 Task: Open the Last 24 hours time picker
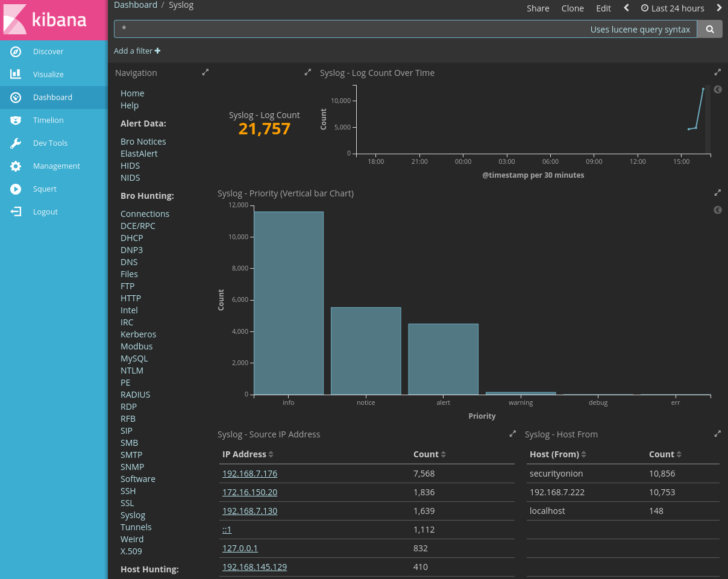point(673,8)
